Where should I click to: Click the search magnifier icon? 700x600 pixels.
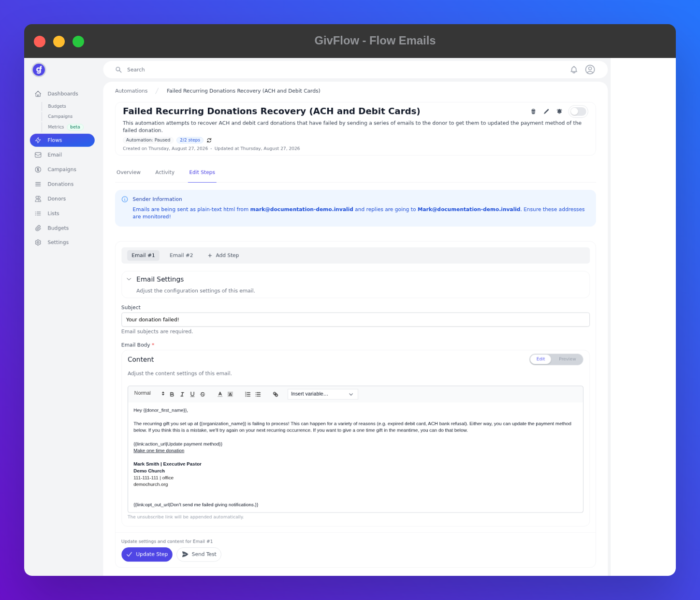click(118, 70)
